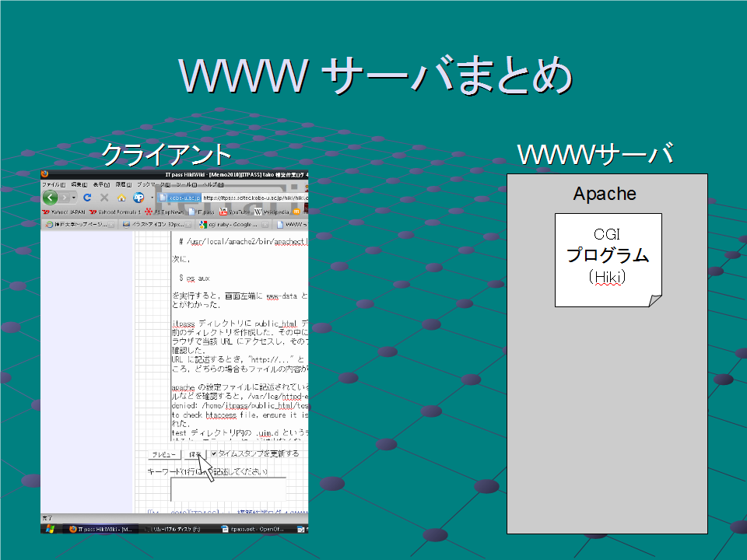Open the ブックマーク menu
The height and width of the screenshot is (560, 747).
151,184
